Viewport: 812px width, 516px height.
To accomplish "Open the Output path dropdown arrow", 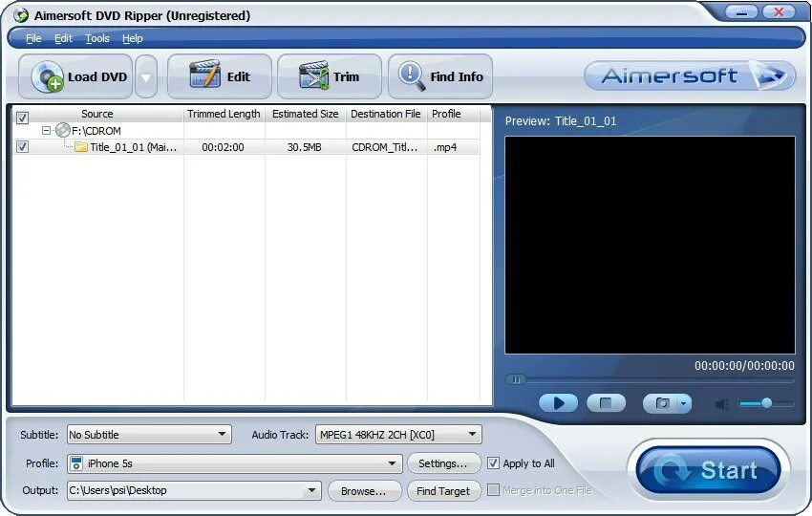I will pos(311,490).
